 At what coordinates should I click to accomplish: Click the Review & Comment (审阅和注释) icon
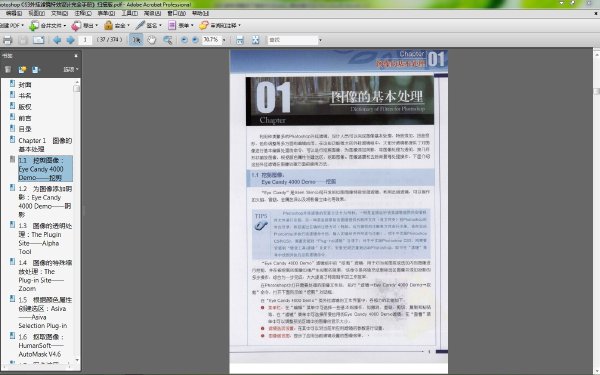(203, 26)
